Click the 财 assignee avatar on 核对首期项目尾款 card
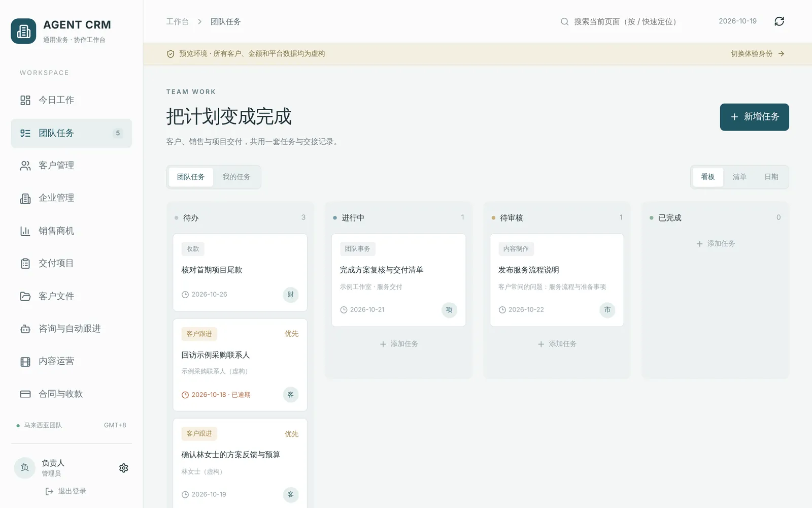 tap(290, 295)
